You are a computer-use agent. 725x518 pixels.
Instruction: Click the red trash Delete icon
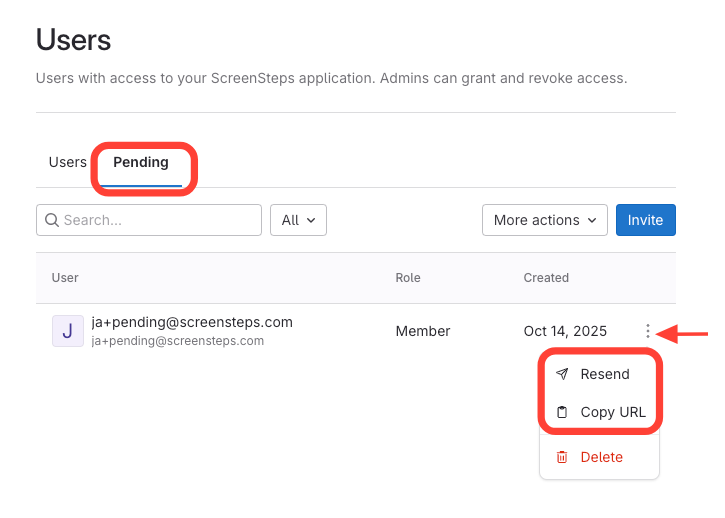[x=562, y=457]
